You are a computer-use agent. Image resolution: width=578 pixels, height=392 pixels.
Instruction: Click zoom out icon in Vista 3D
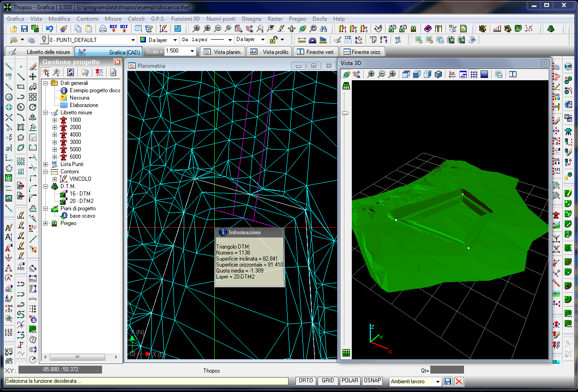(x=381, y=74)
